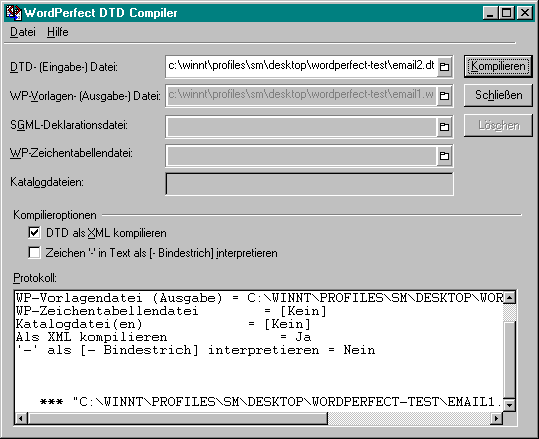
Task: Click the Protokoll scroll up arrow
Action: (509, 297)
